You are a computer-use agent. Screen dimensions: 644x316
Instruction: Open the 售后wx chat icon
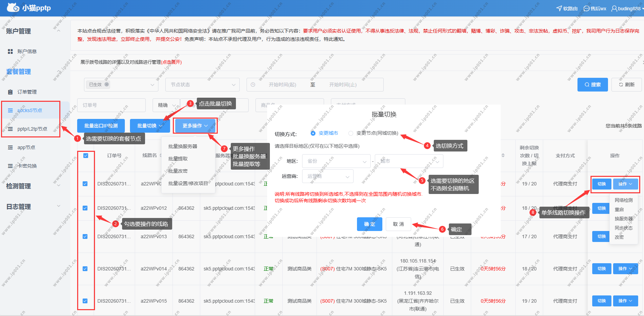click(587, 9)
